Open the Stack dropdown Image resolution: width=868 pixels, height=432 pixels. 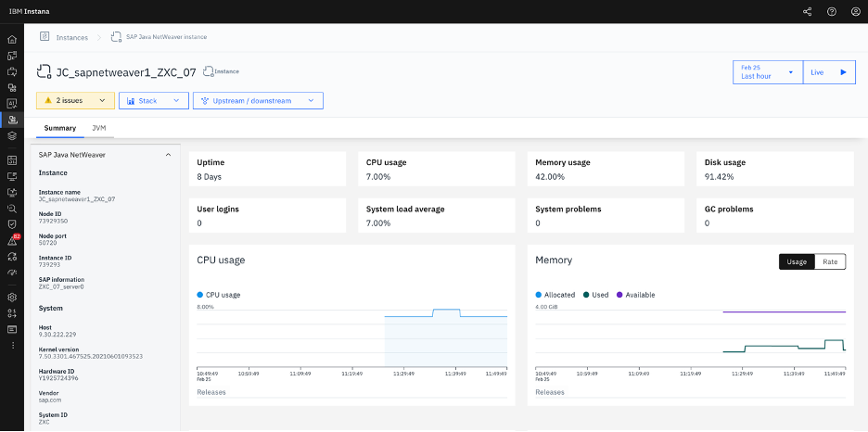154,101
